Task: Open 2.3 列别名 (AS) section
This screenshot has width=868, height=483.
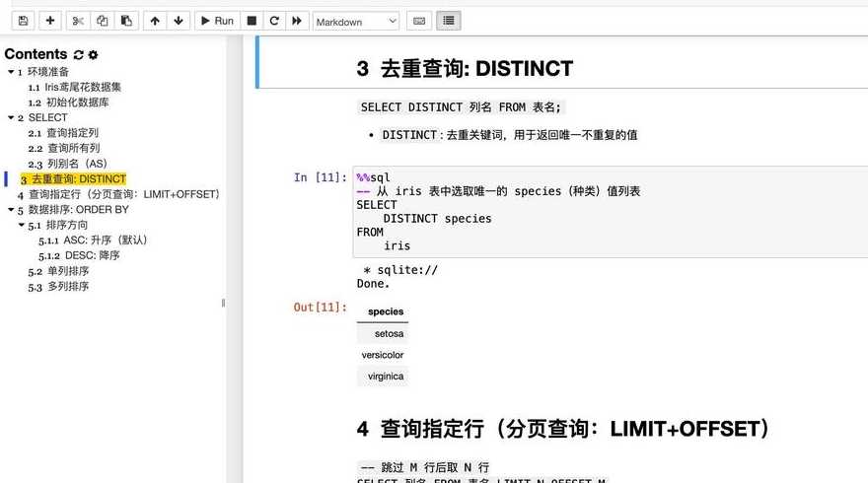Action: click(67, 164)
